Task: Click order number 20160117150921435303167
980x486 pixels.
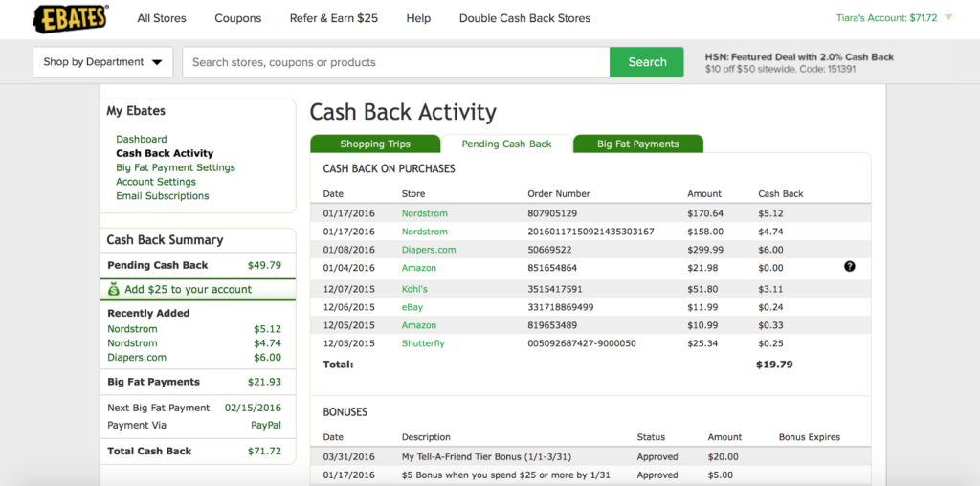Action: [x=590, y=232]
